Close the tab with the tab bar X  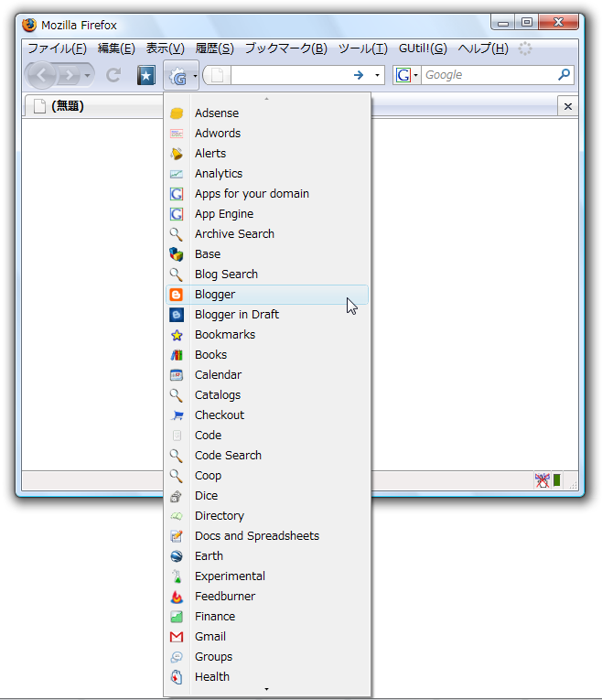click(567, 106)
